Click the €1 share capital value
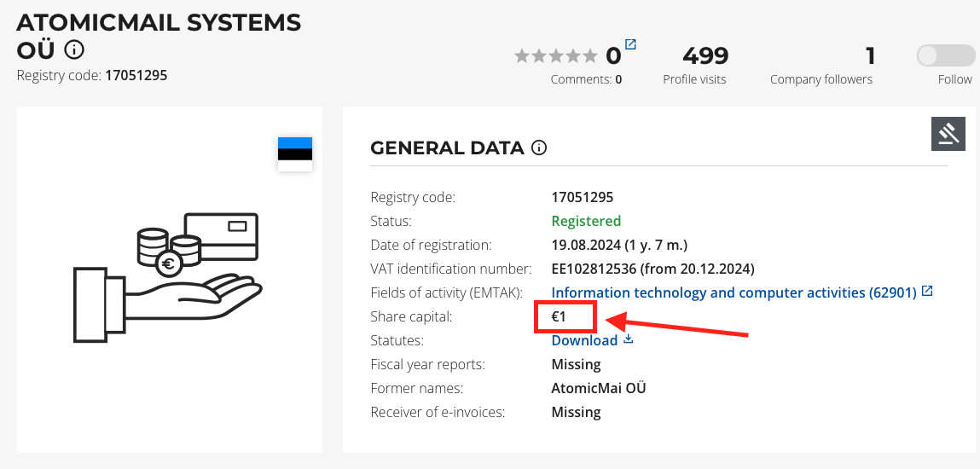The width and height of the screenshot is (980, 469). (560, 316)
